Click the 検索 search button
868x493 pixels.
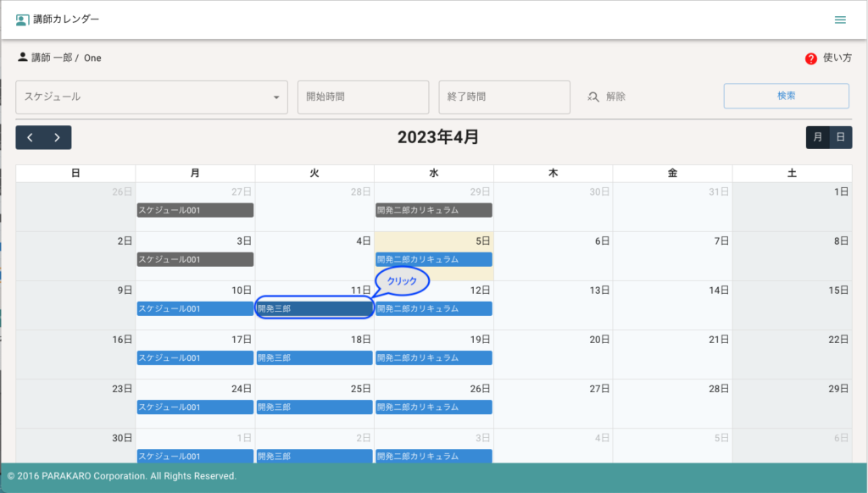(786, 96)
